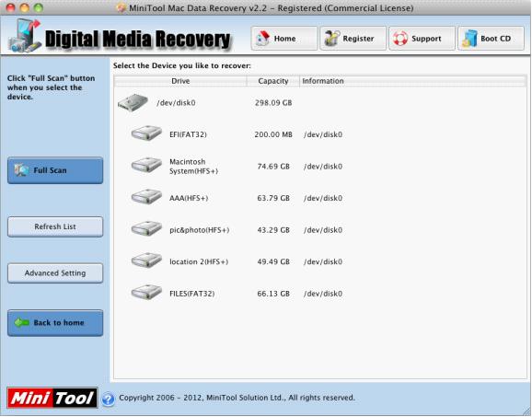Minimize the window with yellow button
This screenshot has width=532, height=417.
25,7
